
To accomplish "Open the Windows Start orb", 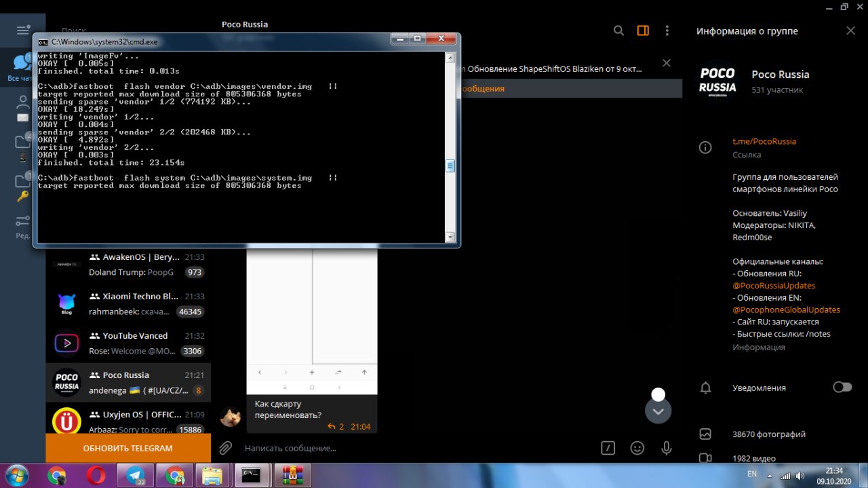I will (17, 475).
